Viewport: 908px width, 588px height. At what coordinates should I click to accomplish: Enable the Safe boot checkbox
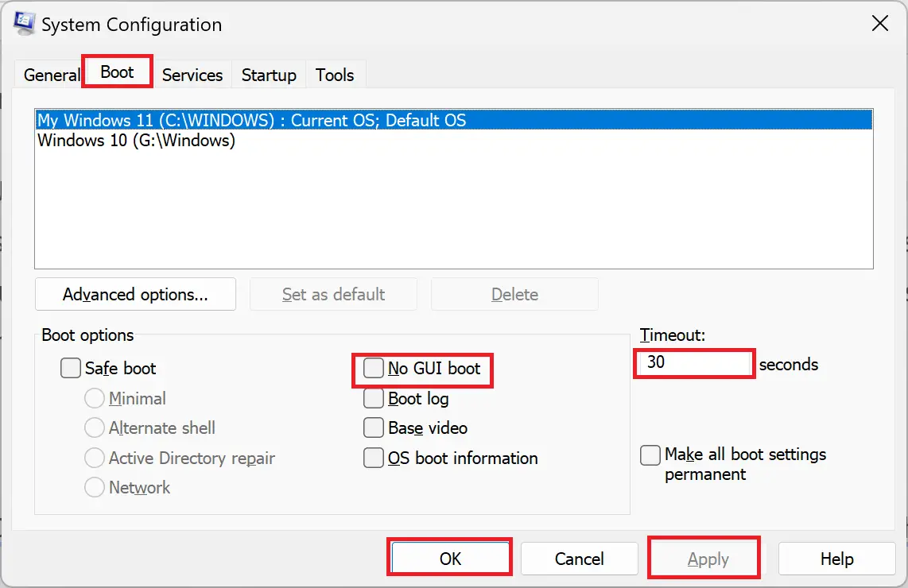point(70,368)
